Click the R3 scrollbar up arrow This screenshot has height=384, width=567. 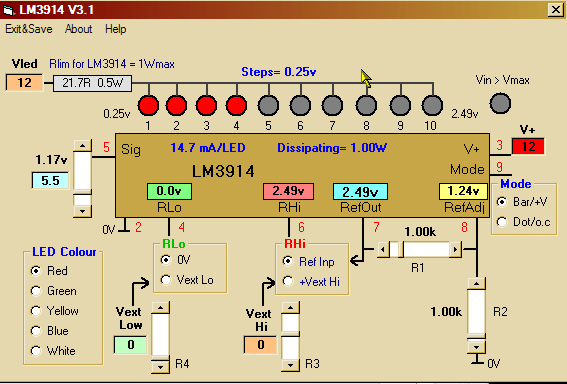point(290,308)
